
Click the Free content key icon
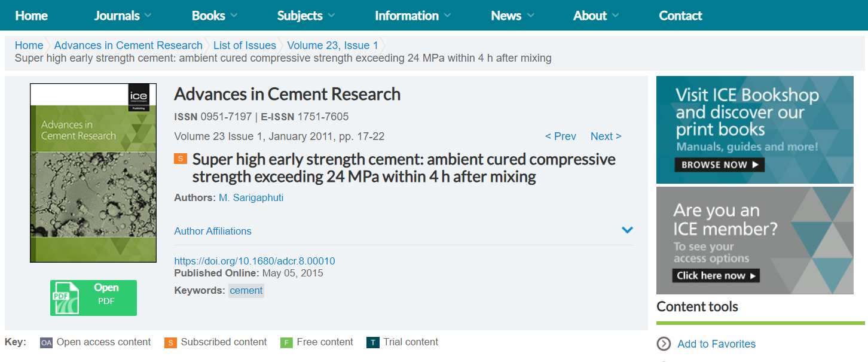tap(286, 343)
